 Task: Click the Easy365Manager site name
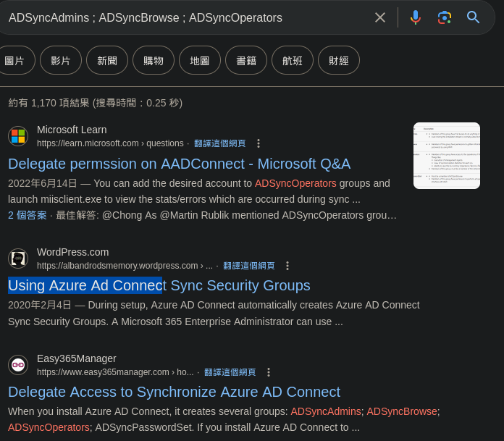(x=77, y=358)
